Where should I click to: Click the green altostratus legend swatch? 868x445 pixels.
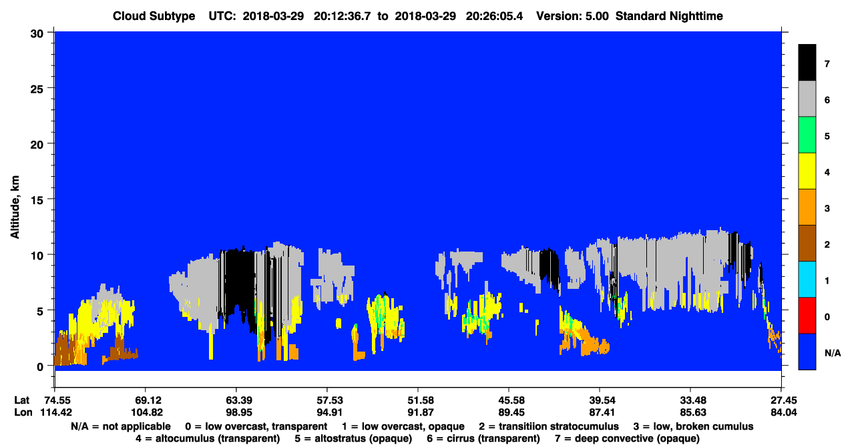click(x=807, y=135)
